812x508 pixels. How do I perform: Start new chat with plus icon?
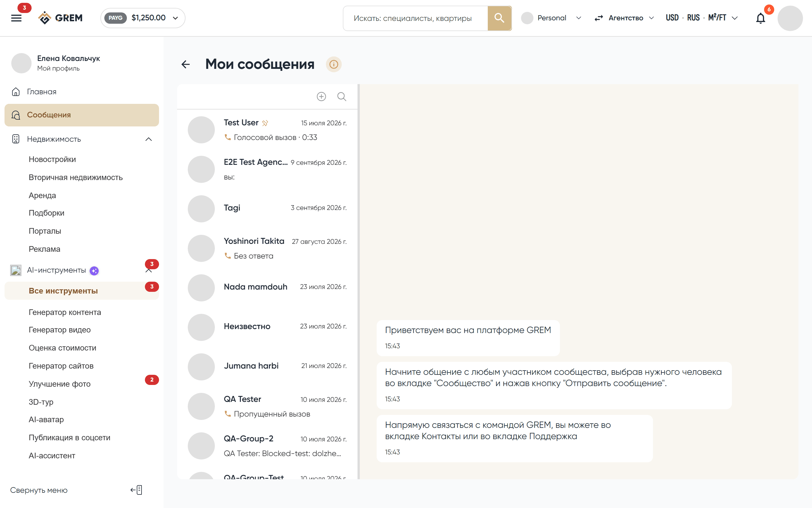[321, 97]
